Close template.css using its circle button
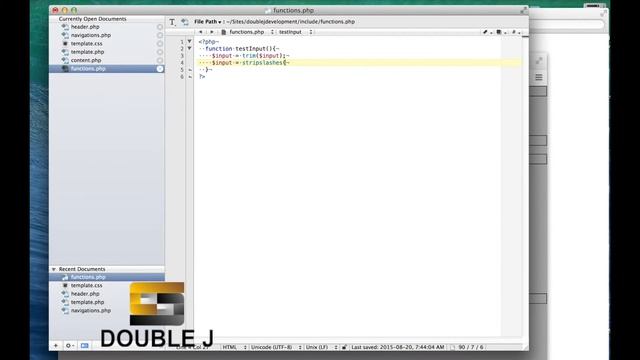Image resolution: width=640 pixels, height=360 pixels. coord(160,44)
